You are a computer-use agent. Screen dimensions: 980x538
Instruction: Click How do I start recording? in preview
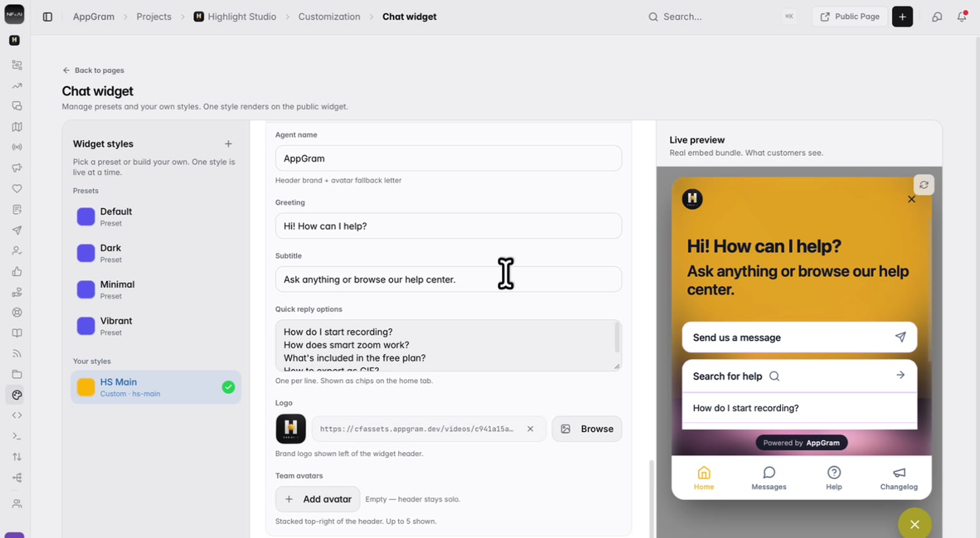(799, 408)
